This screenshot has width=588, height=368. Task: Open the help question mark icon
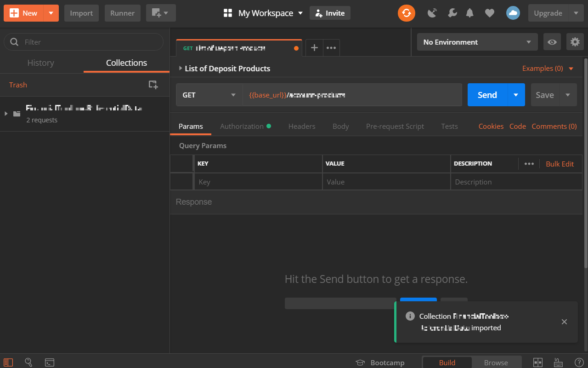click(579, 362)
